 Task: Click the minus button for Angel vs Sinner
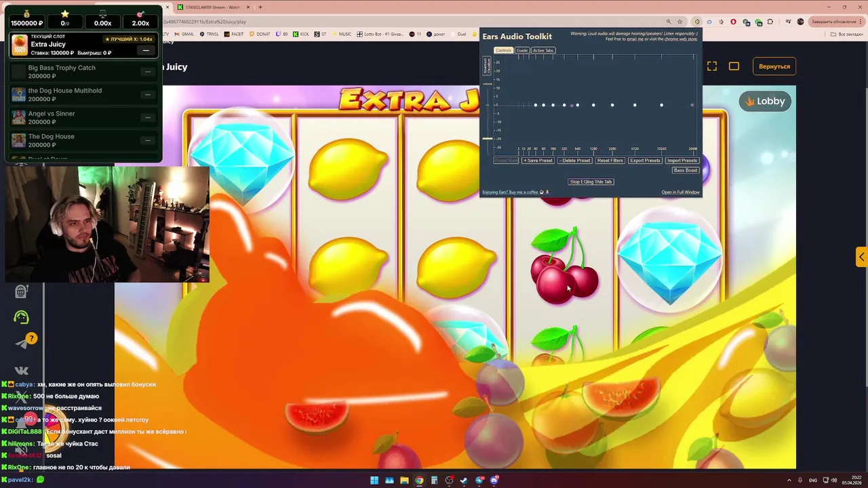coord(147,117)
